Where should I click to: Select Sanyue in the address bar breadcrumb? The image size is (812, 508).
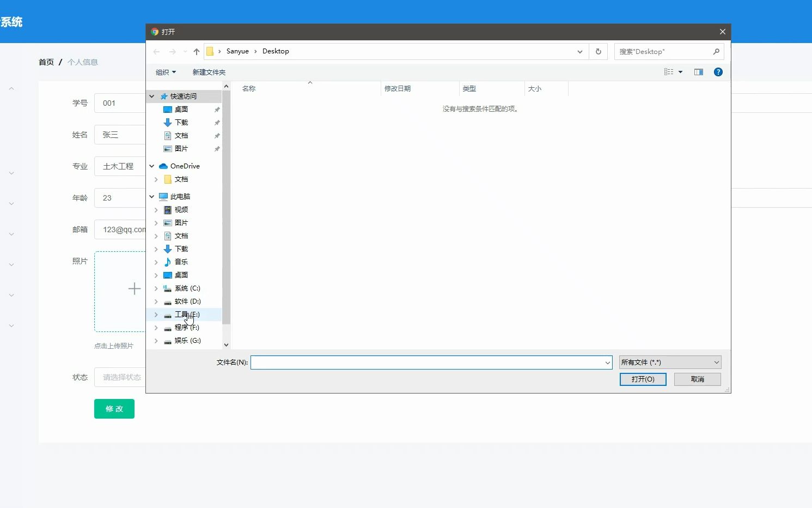(x=237, y=51)
